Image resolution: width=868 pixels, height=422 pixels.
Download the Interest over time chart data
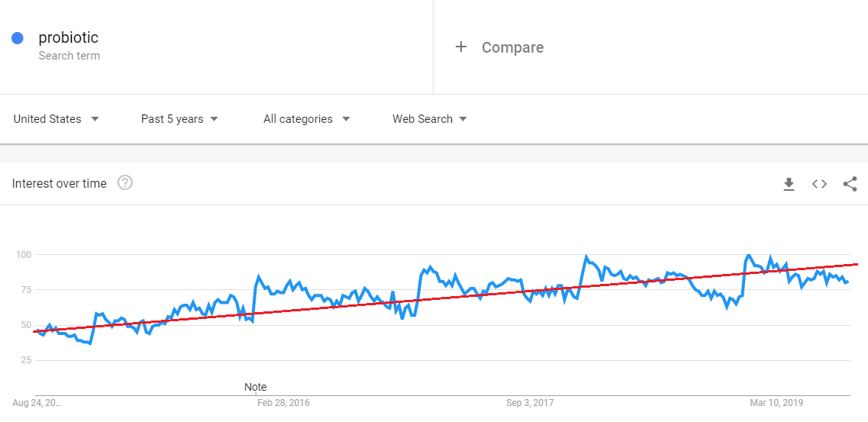[789, 184]
